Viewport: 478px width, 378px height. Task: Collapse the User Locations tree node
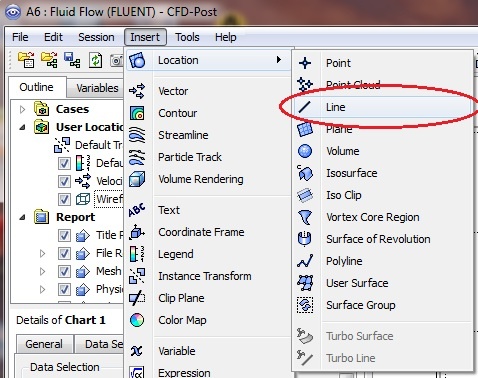(22, 127)
